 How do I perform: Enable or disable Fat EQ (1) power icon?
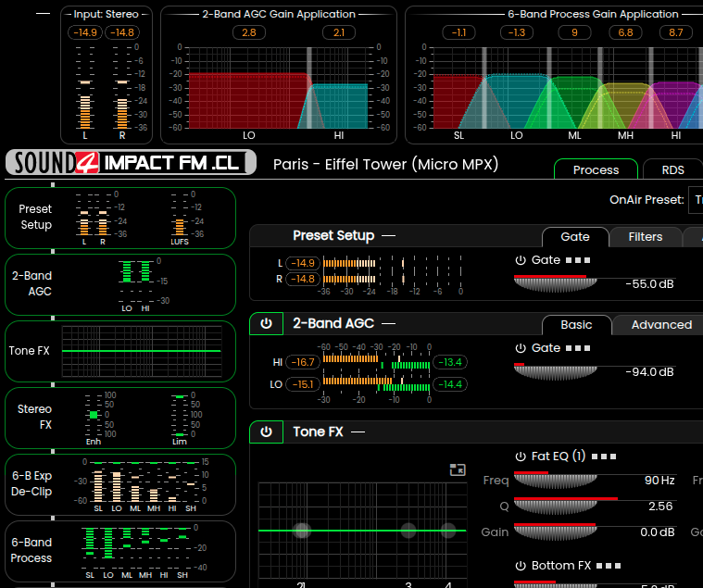pos(521,457)
